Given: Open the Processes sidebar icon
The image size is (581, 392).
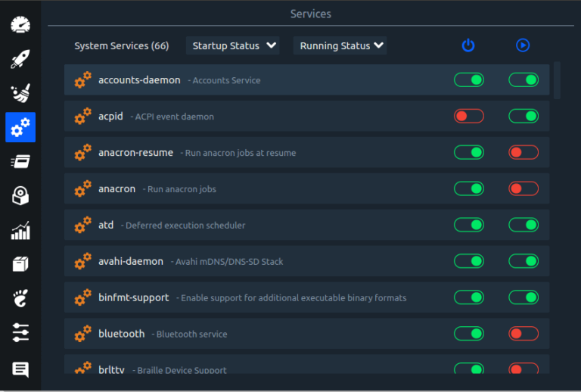Looking at the screenshot, I should [x=20, y=162].
